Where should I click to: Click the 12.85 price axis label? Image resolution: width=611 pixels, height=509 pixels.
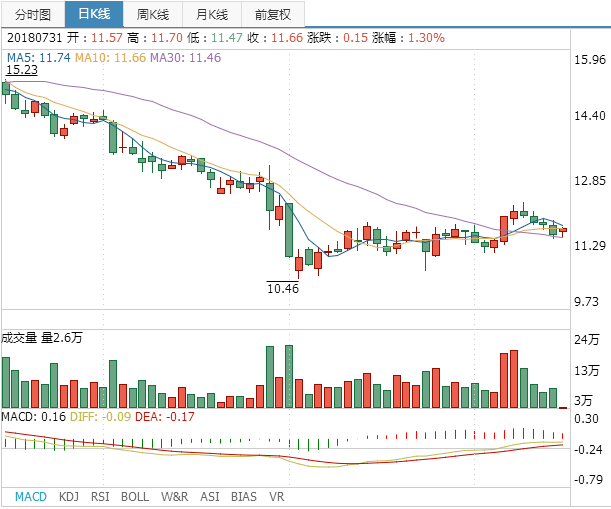pos(590,180)
